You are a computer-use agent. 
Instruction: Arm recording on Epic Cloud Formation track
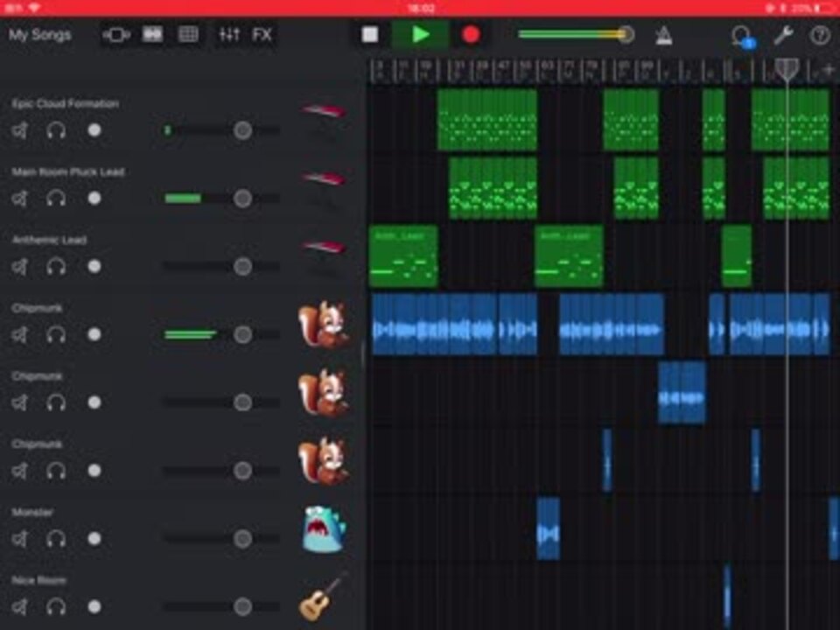pyautogui.click(x=94, y=130)
